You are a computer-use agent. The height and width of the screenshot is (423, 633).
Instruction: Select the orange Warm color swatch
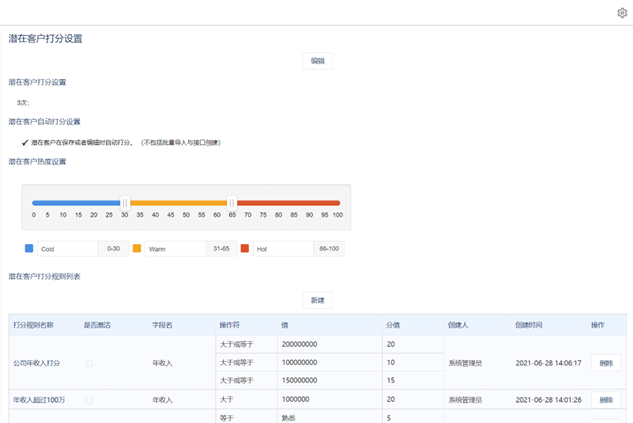point(137,248)
